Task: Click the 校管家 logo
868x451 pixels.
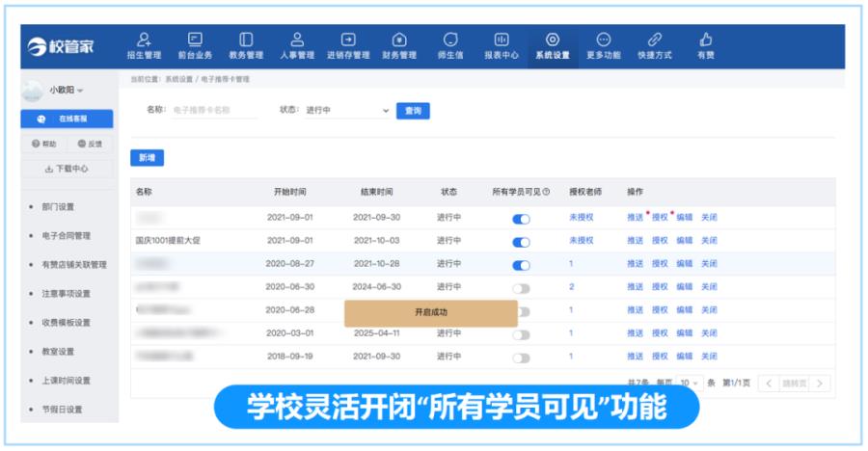Action: (x=61, y=46)
